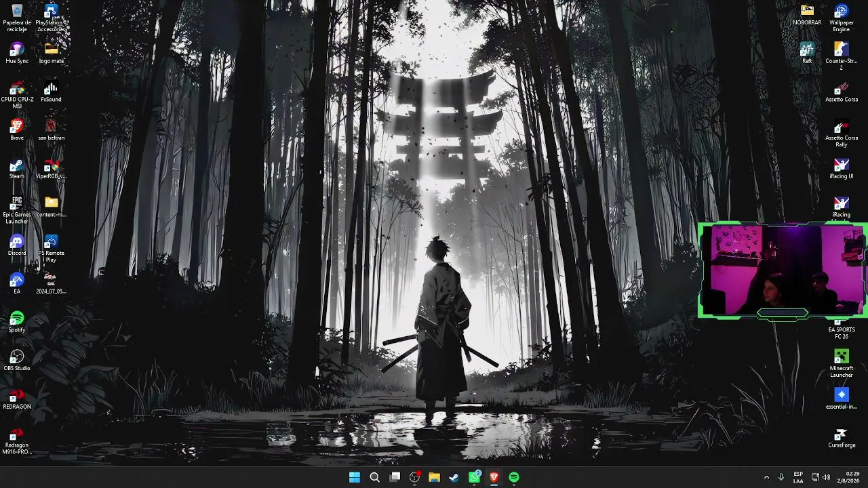Select the Assetto Corsa desktop icon
Image resolution: width=868 pixels, height=488 pixels.
842,92
